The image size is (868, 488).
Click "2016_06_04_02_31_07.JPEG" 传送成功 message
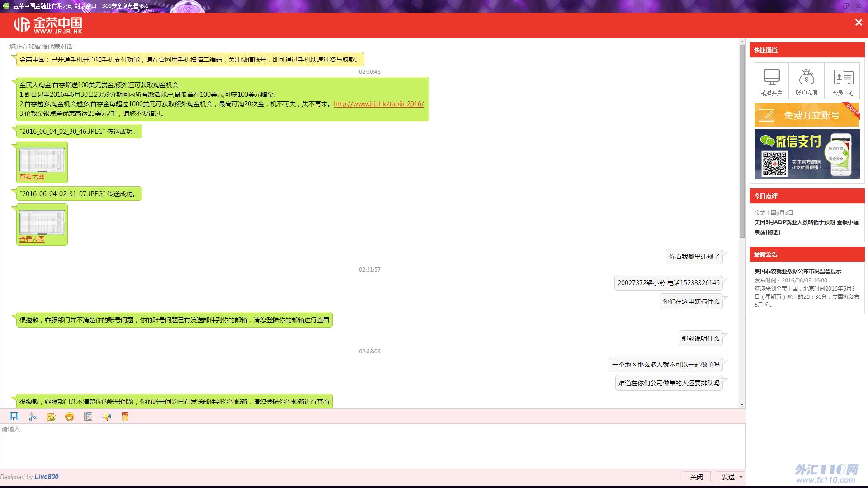point(79,193)
